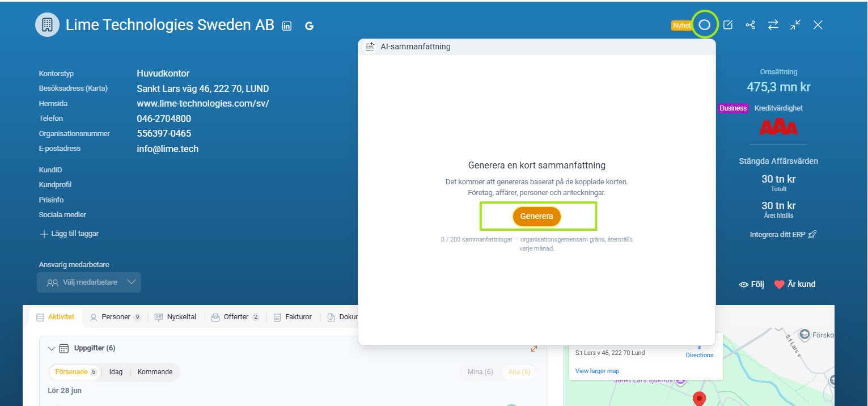
Task: Select the Försenade filter
Action: pos(75,373)
